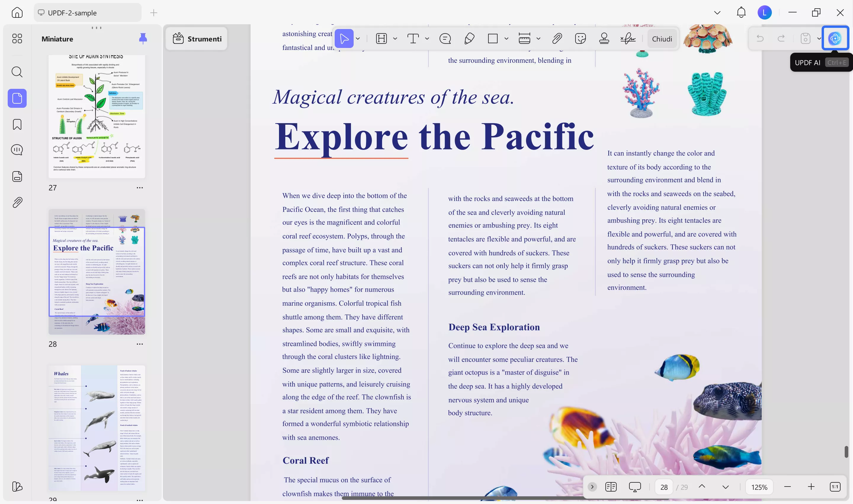This screenshot has width=853, height=504.
Task: Open the Strumenti menu
Action: [x=197, y=39]
